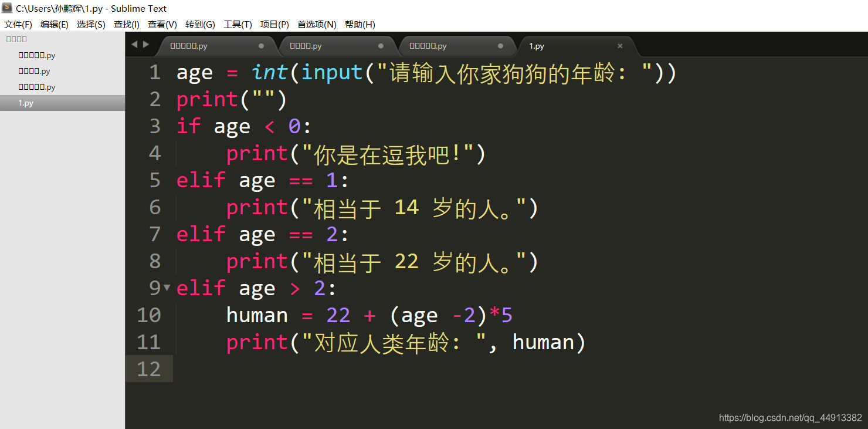Open the 查看(V) menu

tap(162, 24)
